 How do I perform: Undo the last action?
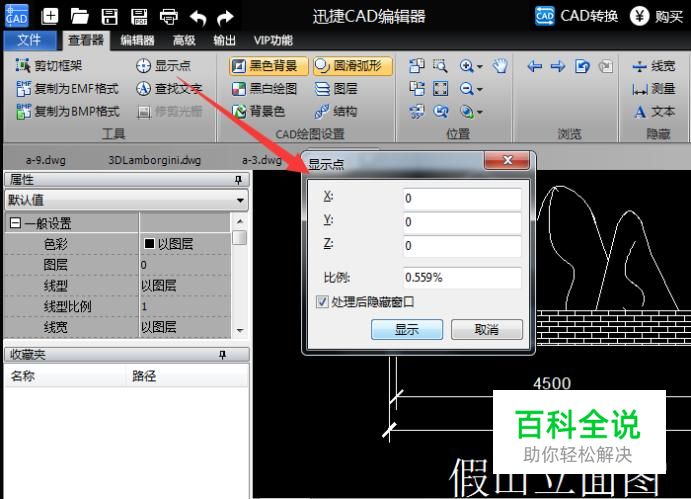pyautogui.click(x=198, y=18)
